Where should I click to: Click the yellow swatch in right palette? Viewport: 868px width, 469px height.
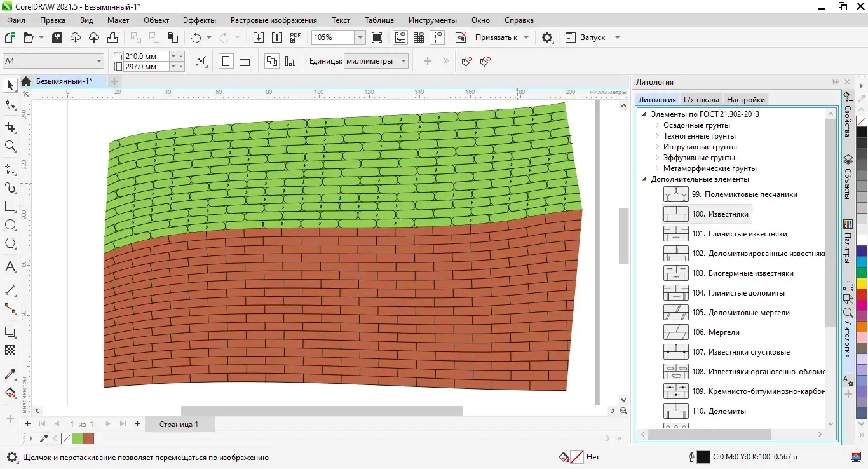click(862, 283)
